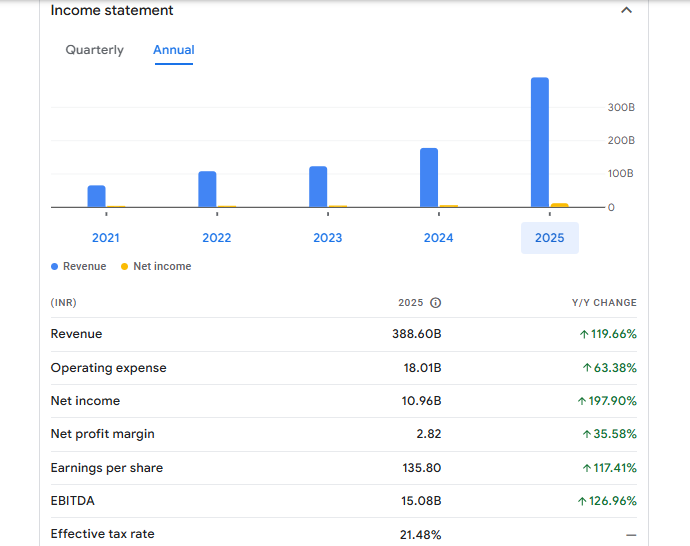Click the 2023 revenue bar
The image size is (690, 546).
pos(318,187)
